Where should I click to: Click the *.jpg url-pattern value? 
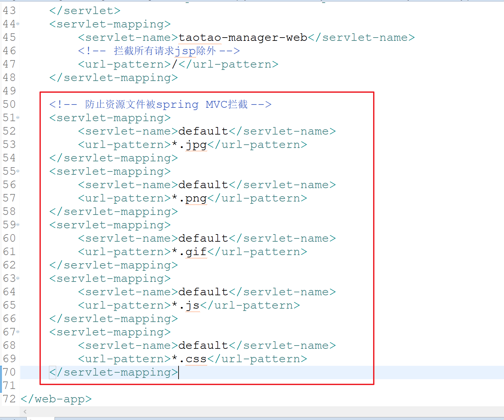click(x=189, y=145)
